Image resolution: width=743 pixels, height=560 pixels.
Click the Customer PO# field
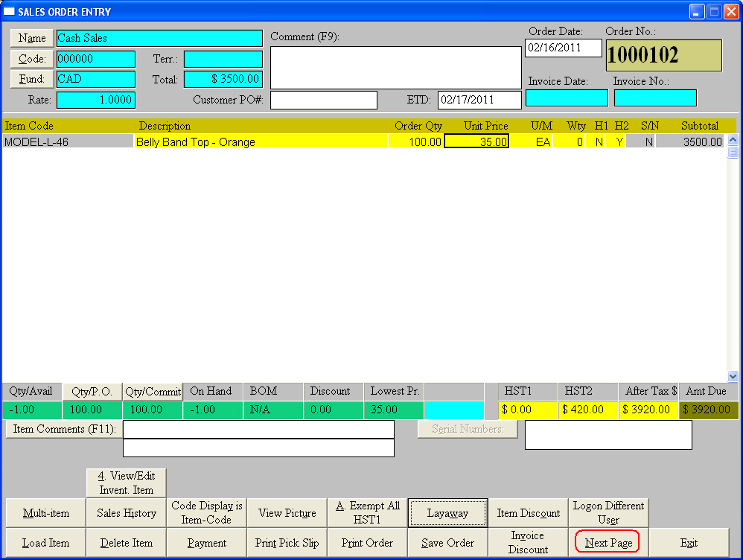coord(323,100)
